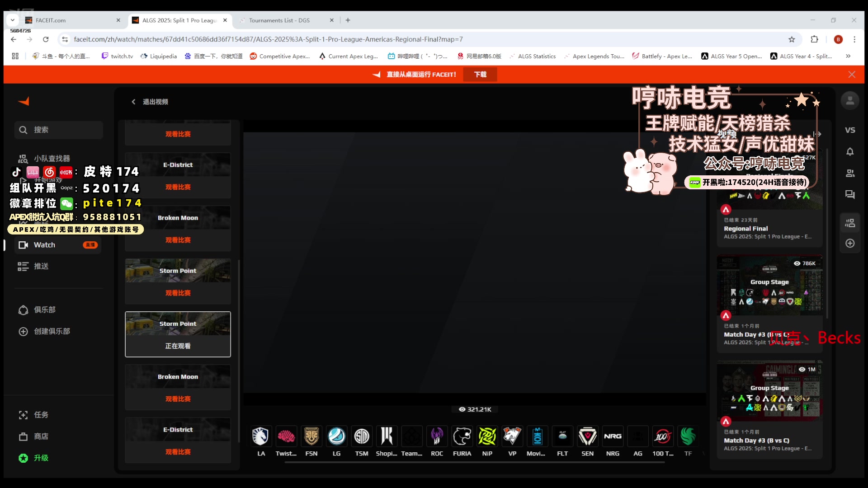Viewport: 868px width, 488px height.
Task: Exit the video with the back chevron
Action: click(x=133, y=102)
